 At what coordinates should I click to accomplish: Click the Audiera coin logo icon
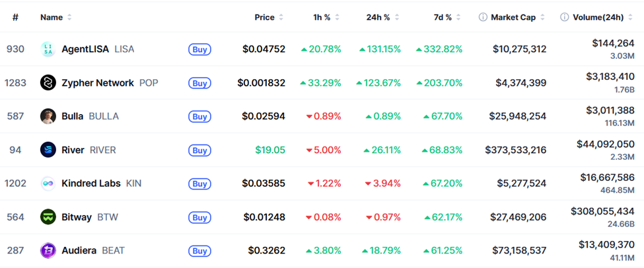[48, 251]
